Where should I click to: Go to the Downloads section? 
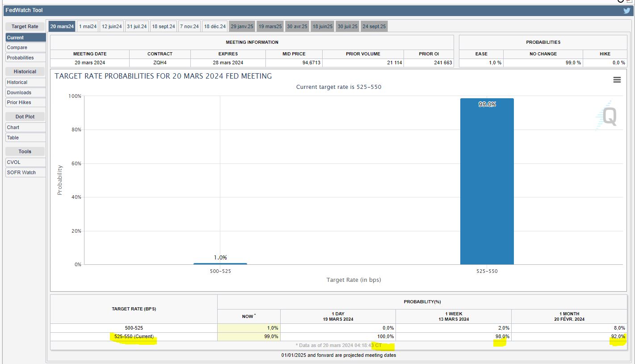(x=25, y=92)
